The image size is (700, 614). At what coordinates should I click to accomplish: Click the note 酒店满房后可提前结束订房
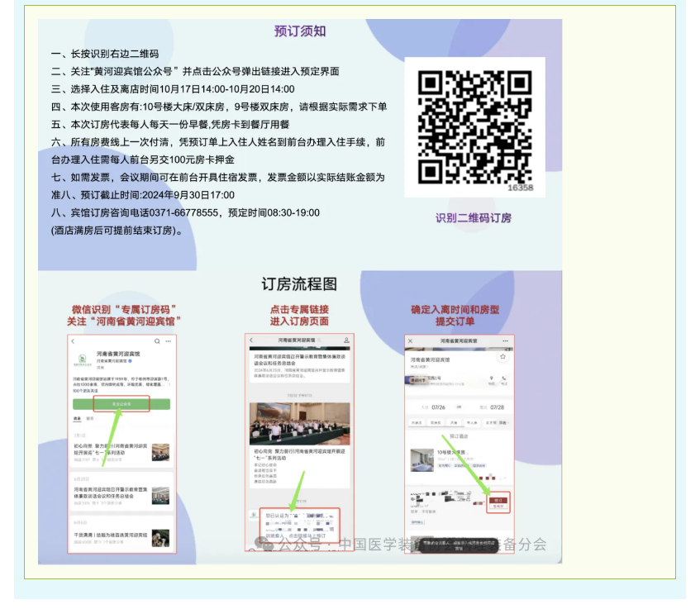[117, 231]
